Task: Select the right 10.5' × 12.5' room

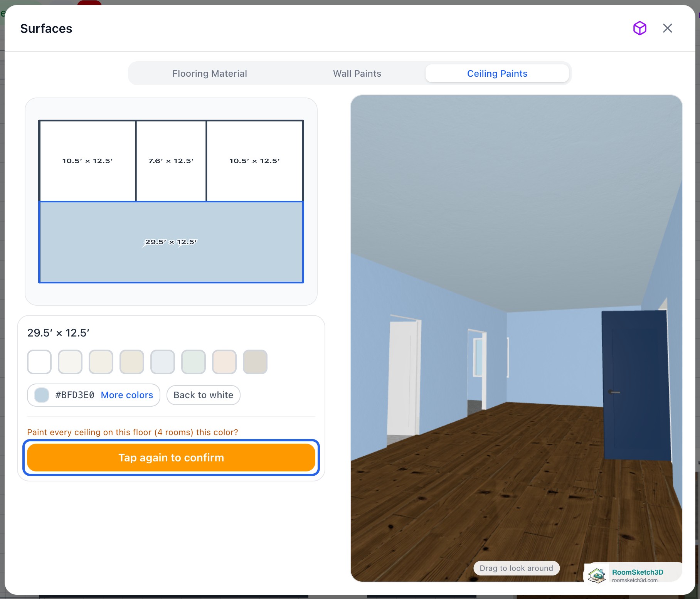Action: (x=254, y=161)
